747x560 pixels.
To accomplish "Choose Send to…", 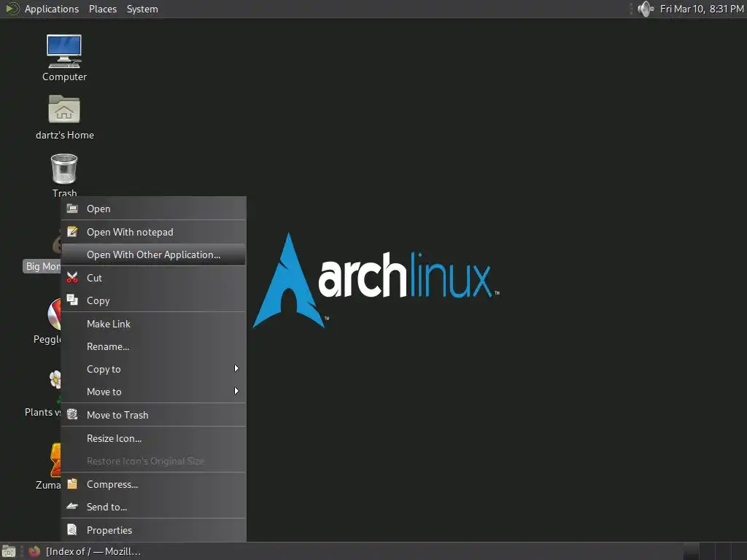I will 153,507.
